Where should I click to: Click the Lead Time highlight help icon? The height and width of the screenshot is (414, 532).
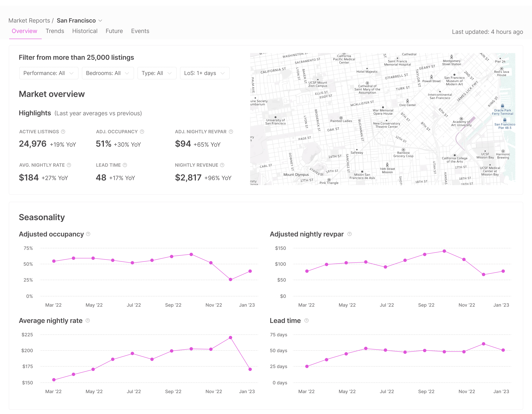coord(125,165)
